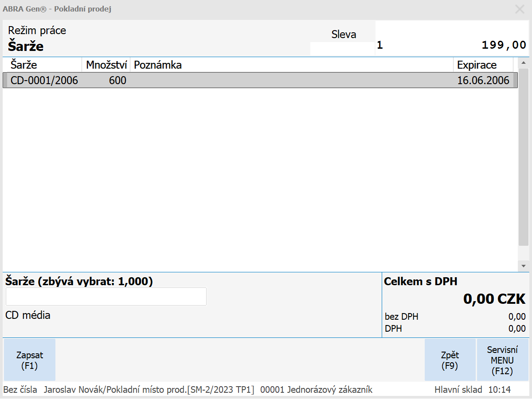Click the Zapsat (F1) button
532x399 pixels.
[29, 360]
